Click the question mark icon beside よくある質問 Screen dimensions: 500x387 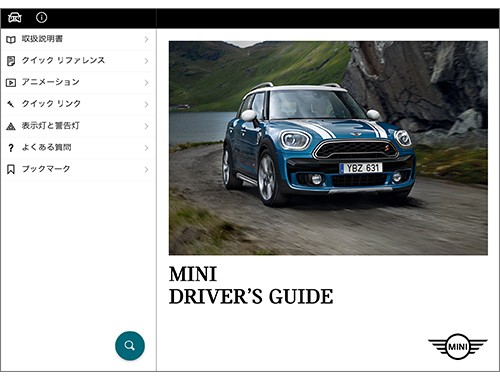(11, 148)
